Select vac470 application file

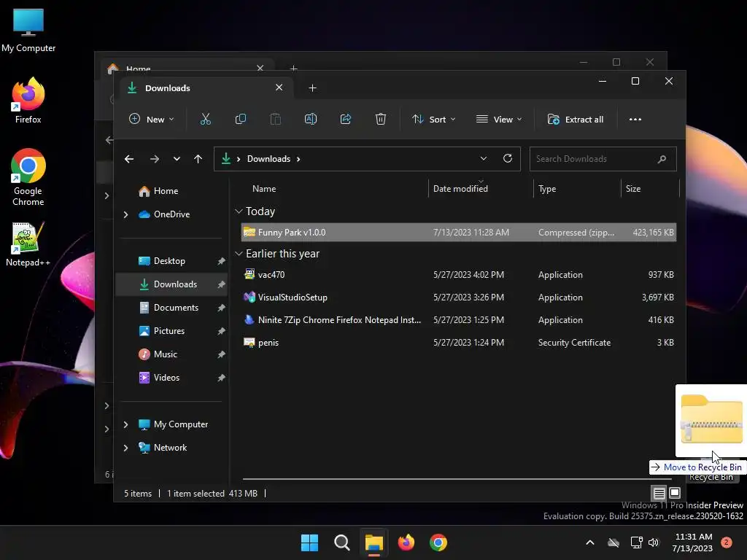click(459, 275)
